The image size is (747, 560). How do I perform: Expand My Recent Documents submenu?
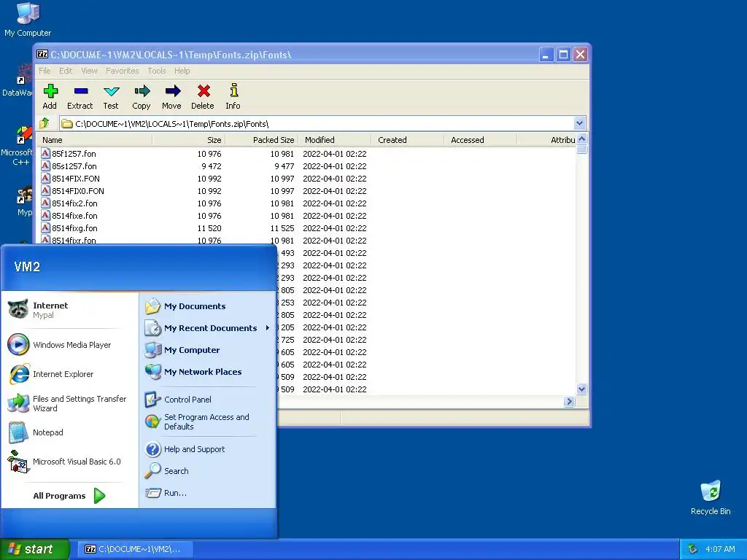(208, 328)
